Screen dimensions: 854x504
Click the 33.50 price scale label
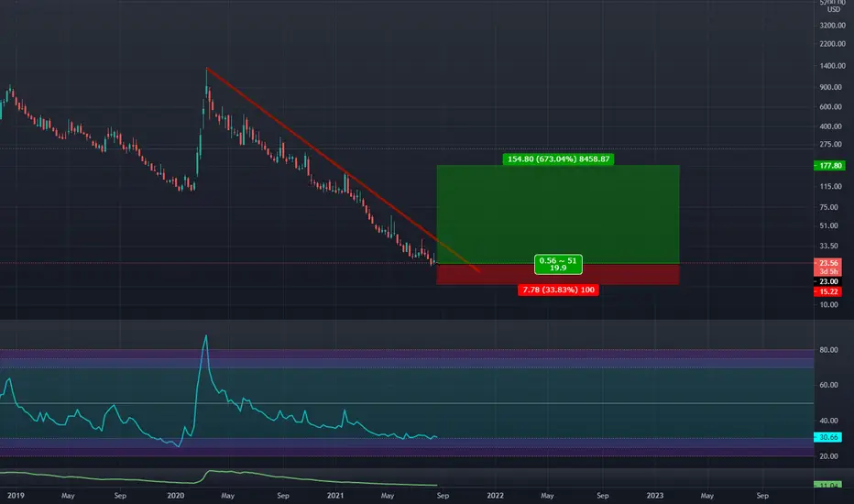tap(829, 246)
